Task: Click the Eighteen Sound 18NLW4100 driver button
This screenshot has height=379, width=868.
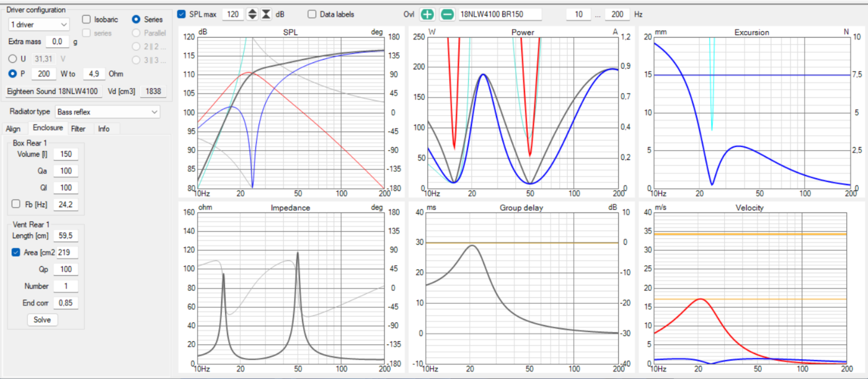Action: 53,91
